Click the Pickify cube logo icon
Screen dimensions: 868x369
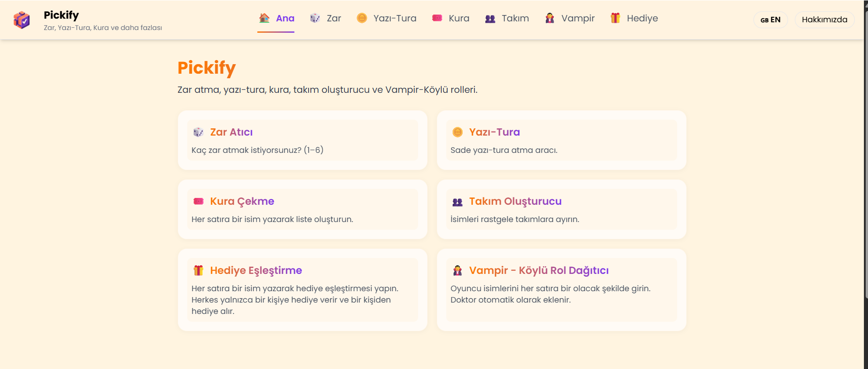tap(21, 20)
